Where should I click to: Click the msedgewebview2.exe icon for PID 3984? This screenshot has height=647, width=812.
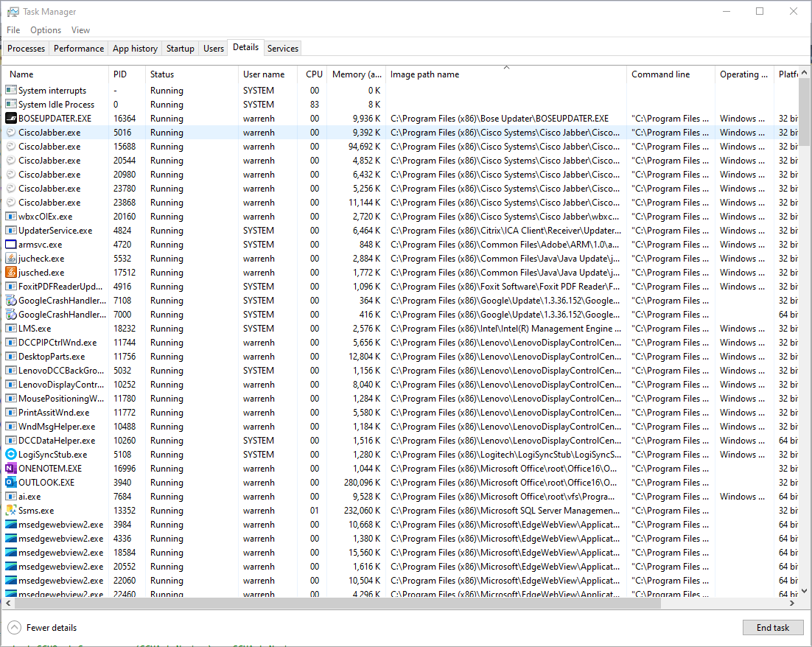point(11,524)
